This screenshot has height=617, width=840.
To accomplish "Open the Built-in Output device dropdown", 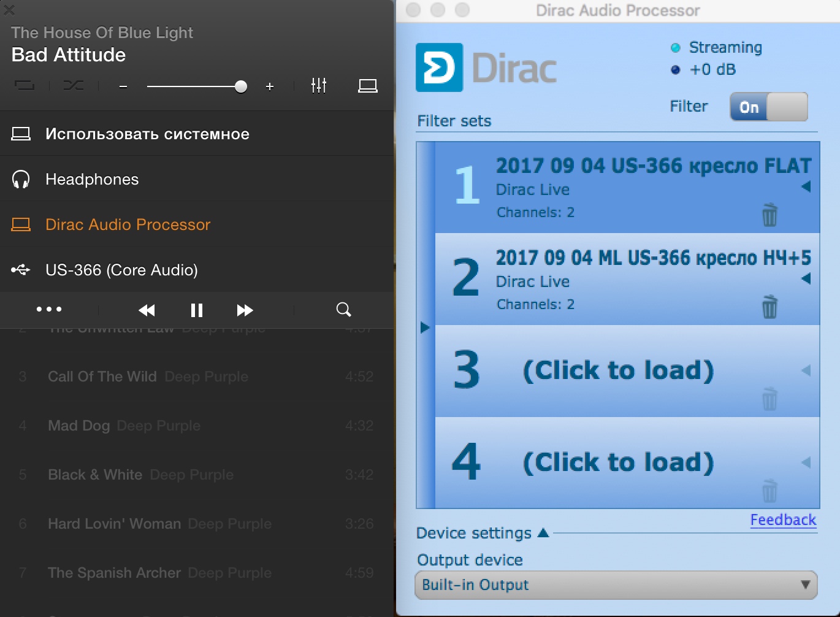I will coord(616,585).
